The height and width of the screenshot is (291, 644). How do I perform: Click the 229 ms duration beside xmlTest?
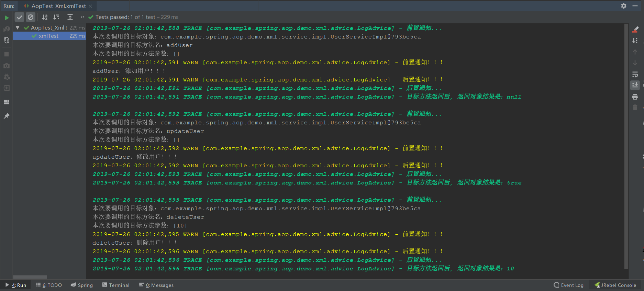(x=77, y=36)
